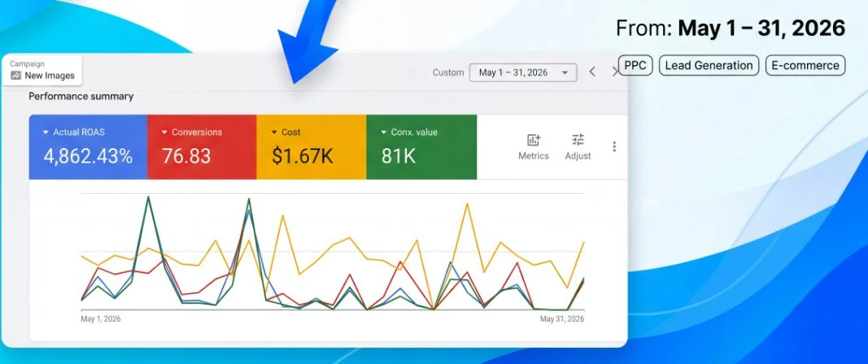The width and height of the screenshot is (868, 364).
Task: Expand the Cost metric dropdown
Action: coord(274,133)
